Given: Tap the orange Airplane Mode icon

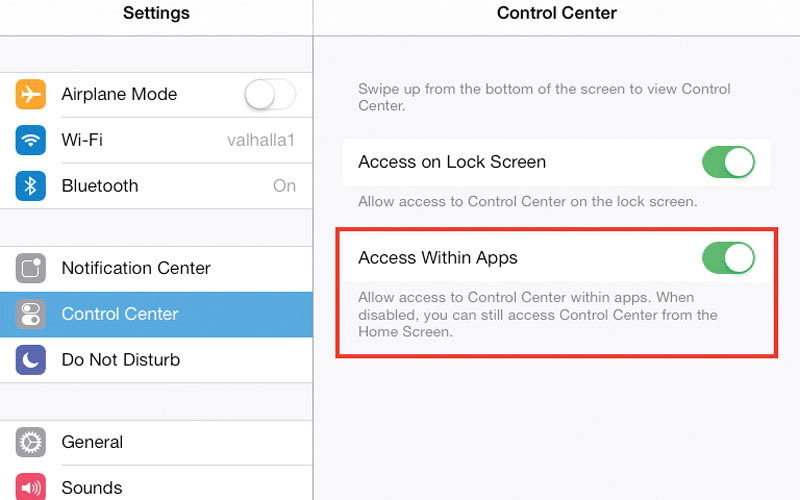Looking at the screenshot, I should [x=31, y=95].
